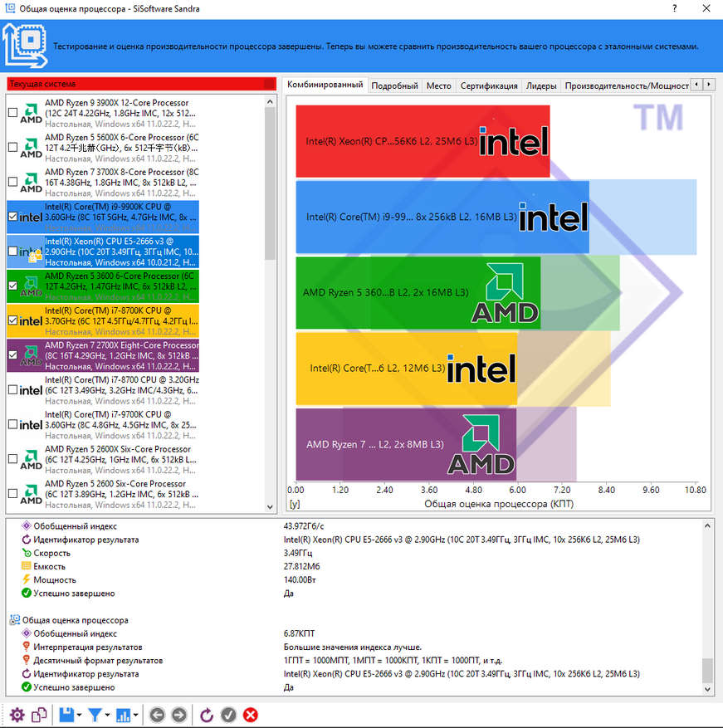The height and width of the screenshot is (728, 723).
Task: Check the Intel Core i7-9700K checkbox
Action: click(12, 424)
